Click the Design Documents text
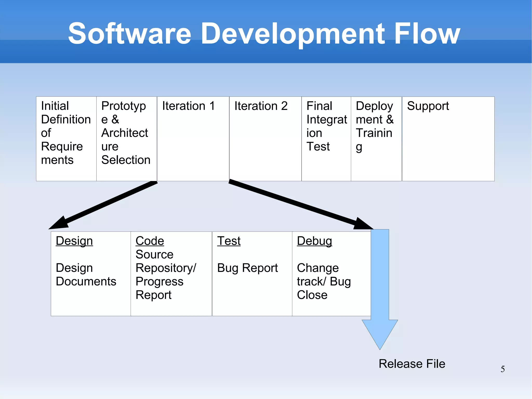This screenshot has height=399, width=532. pyautogui.click(x=86, y=275)
